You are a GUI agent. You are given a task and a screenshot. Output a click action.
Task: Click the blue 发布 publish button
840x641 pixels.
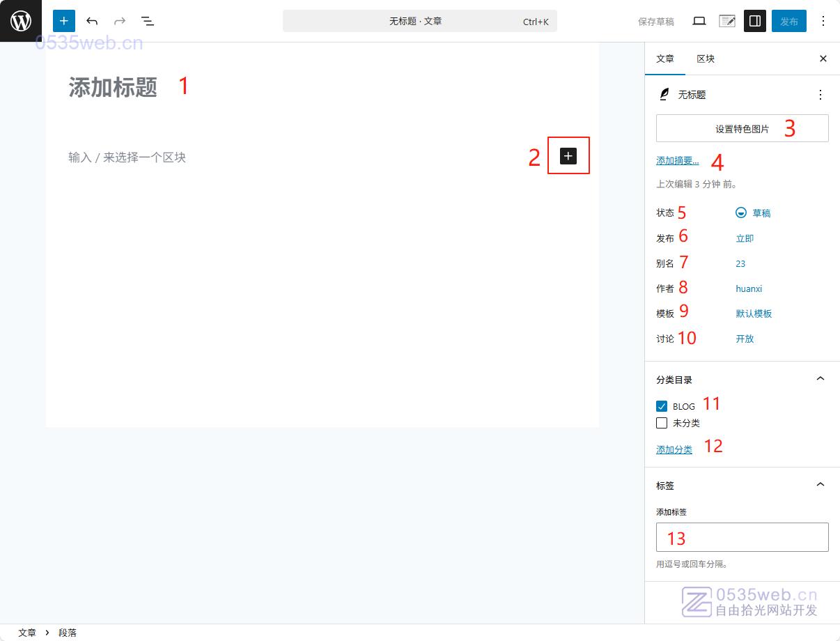tap(788, 21)
